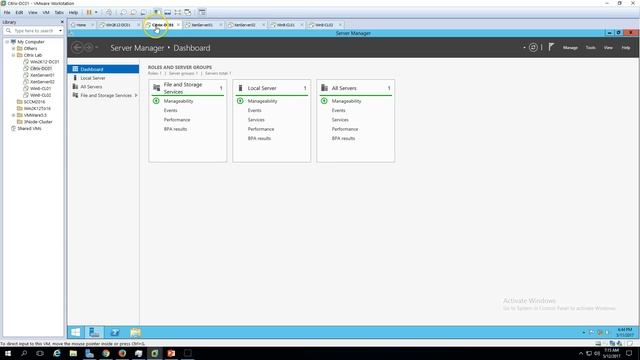This screenshot has height=360, width=640.
Task: Click the Take Snapshot toolbar icon
Action: pyautogui.click(x=123, y=12)
